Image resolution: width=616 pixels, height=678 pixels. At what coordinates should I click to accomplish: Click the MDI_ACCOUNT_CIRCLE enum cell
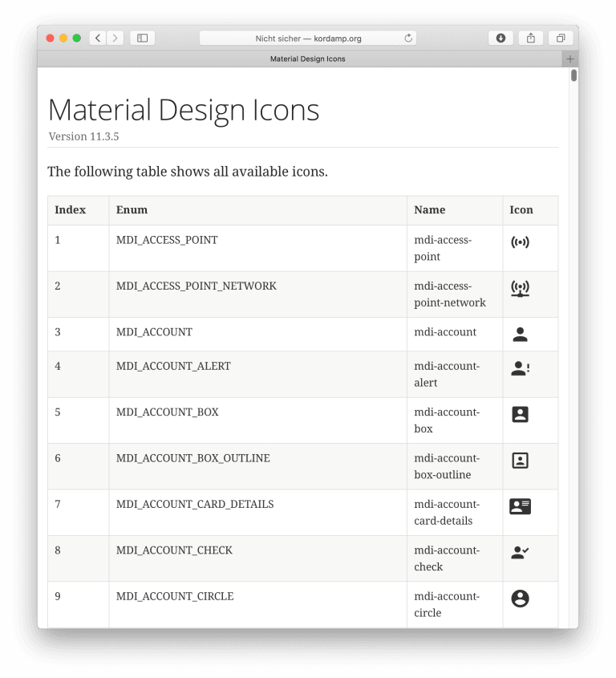click(257, 604)
